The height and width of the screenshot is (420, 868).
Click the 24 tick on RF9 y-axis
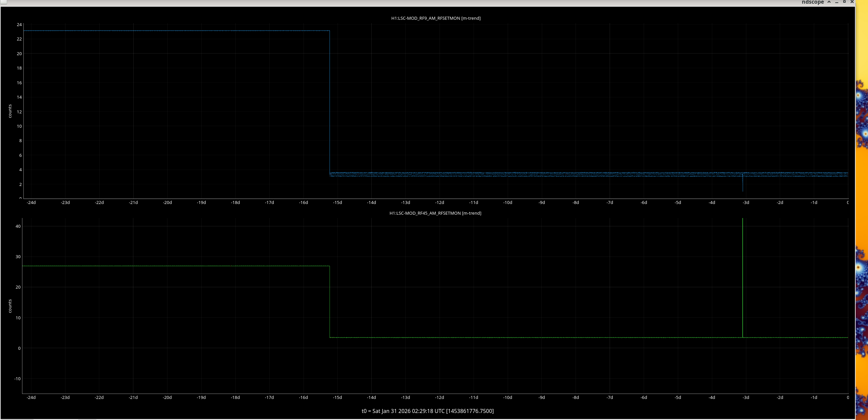[19, 25]
